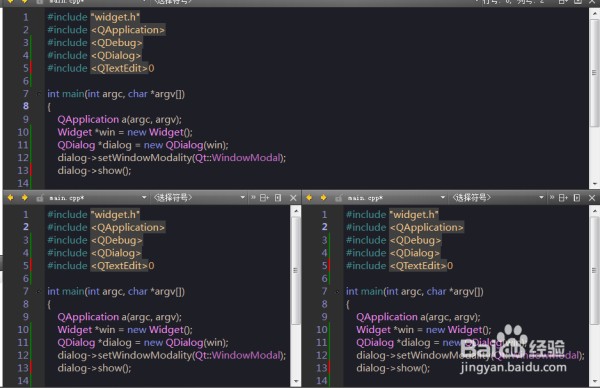Go back using bottom-left pane's back arrow
600x388 pixels.
[10, 197]
